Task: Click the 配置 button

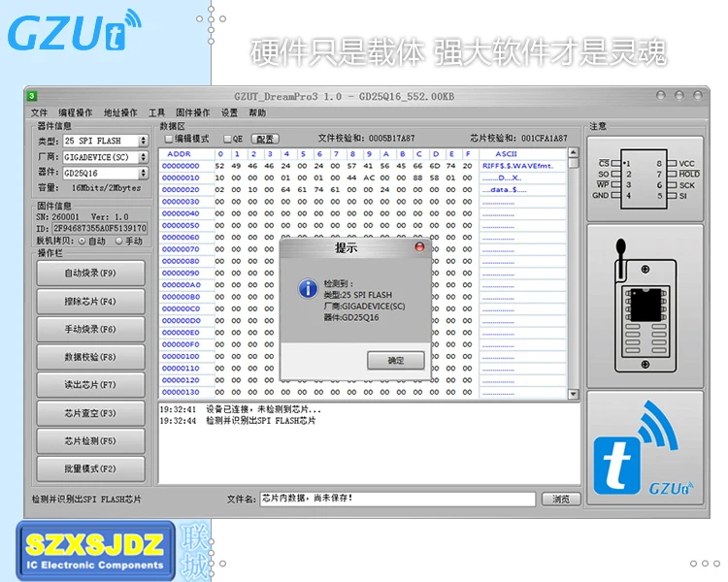Action: click(x=265, y=139)
